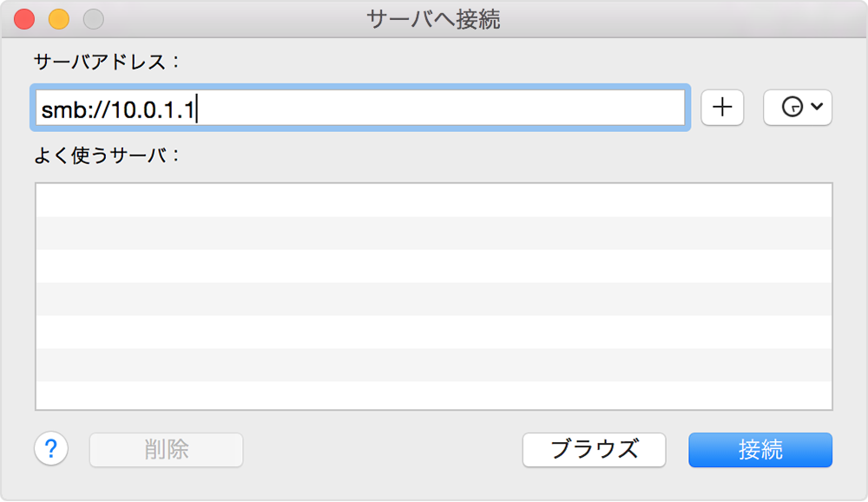Select the last row of favorite servers list
This screenshot has height=502, width=868.
click(x=433, y=395)
